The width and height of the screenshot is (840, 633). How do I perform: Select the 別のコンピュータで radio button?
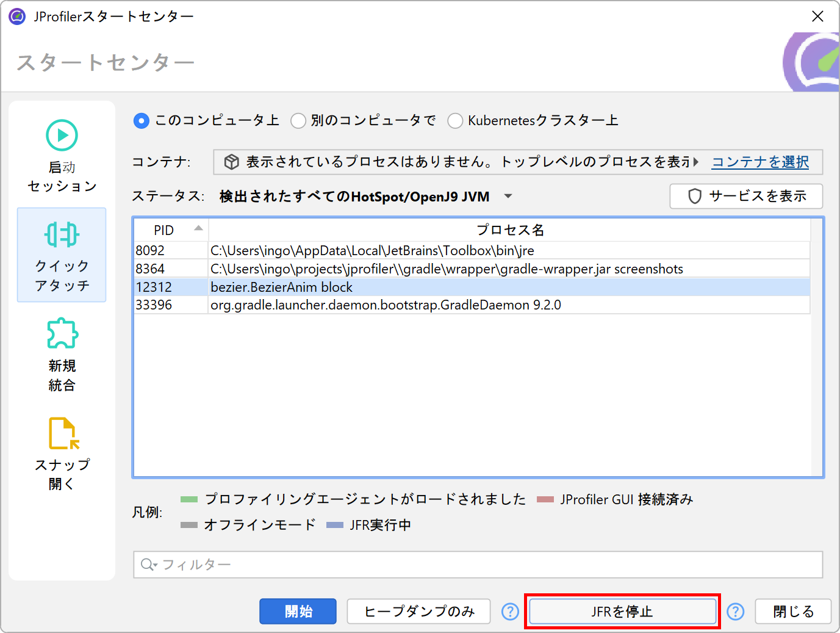(x=298, y=121)
